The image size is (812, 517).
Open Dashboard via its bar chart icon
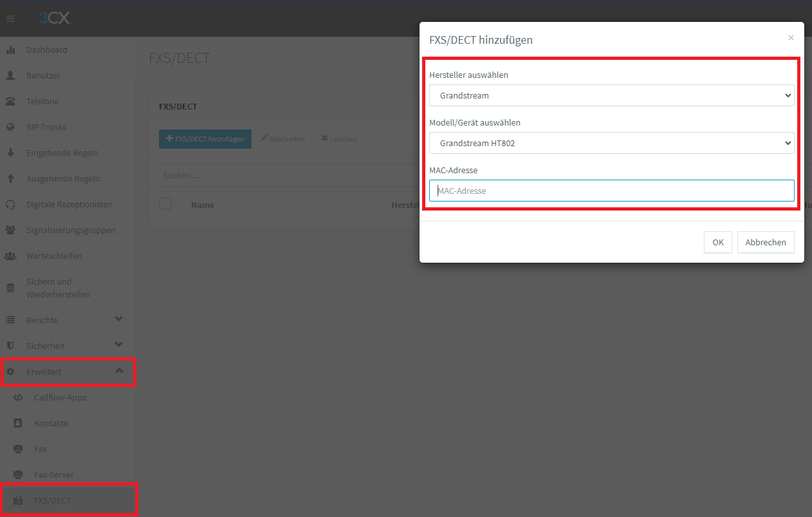point(10,50)
